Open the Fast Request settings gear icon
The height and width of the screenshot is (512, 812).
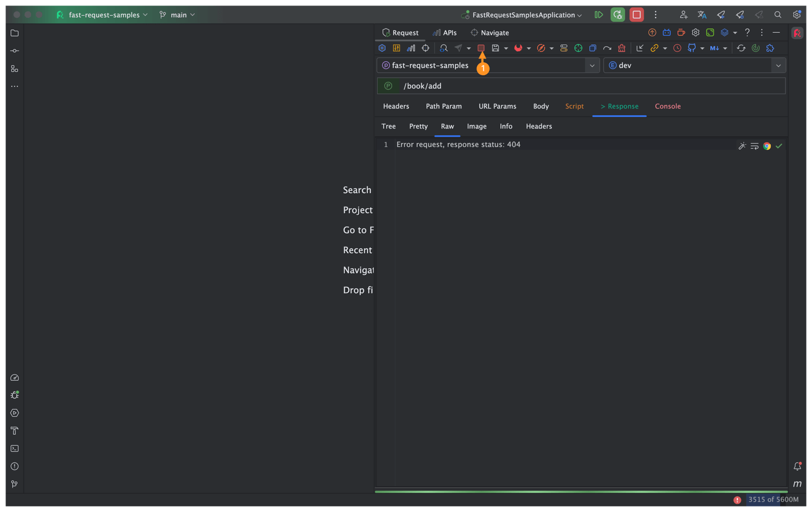click(695, 33)
